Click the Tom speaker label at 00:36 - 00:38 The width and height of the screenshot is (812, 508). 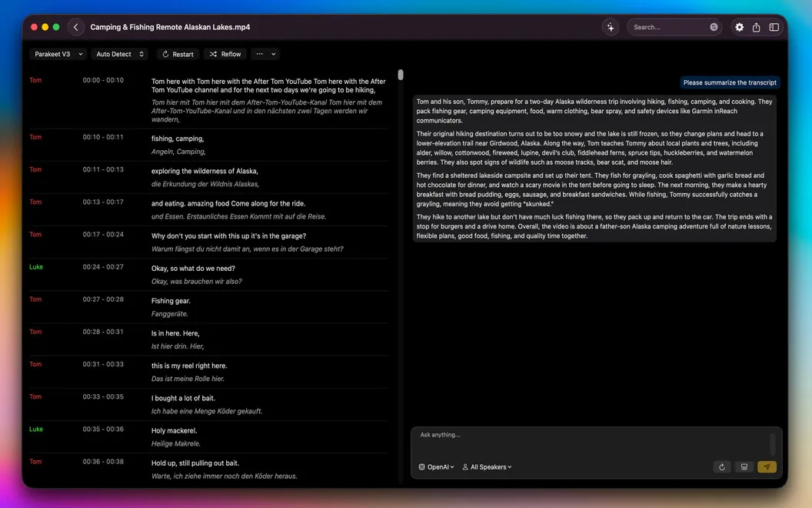click(35, 462)
